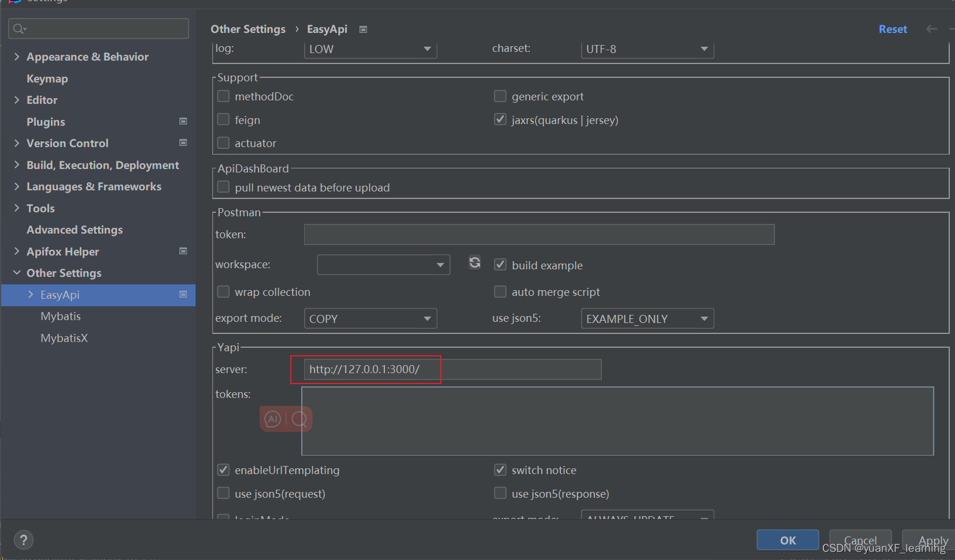The height and width of the screenshot is (560, 955).
Task: Expand Apifox Helper section
Action: pyautogui.click(x=17, y=251)
